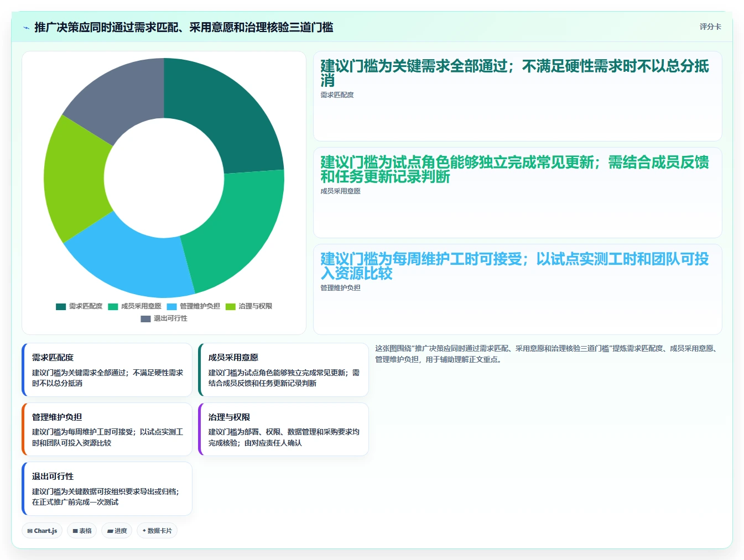Open the 成员采用意愿 card title
The image size is (744, 560).
[x=233, y=358]
